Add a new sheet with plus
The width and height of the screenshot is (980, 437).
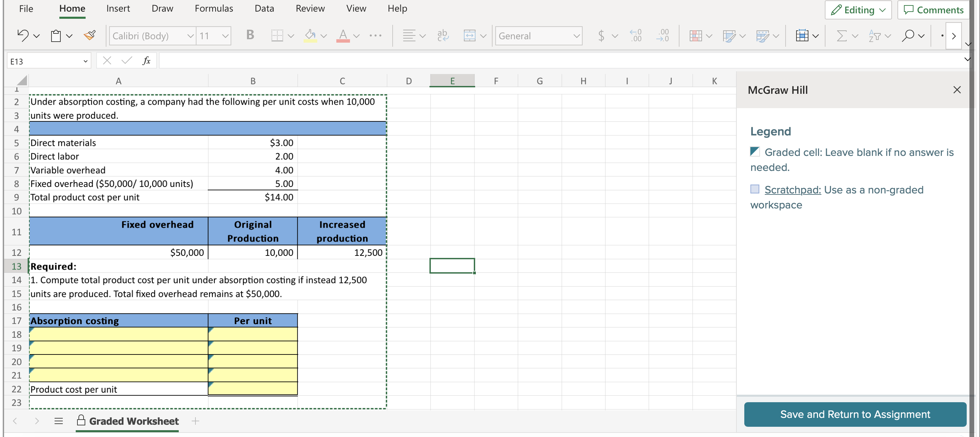tap(195, 421)
